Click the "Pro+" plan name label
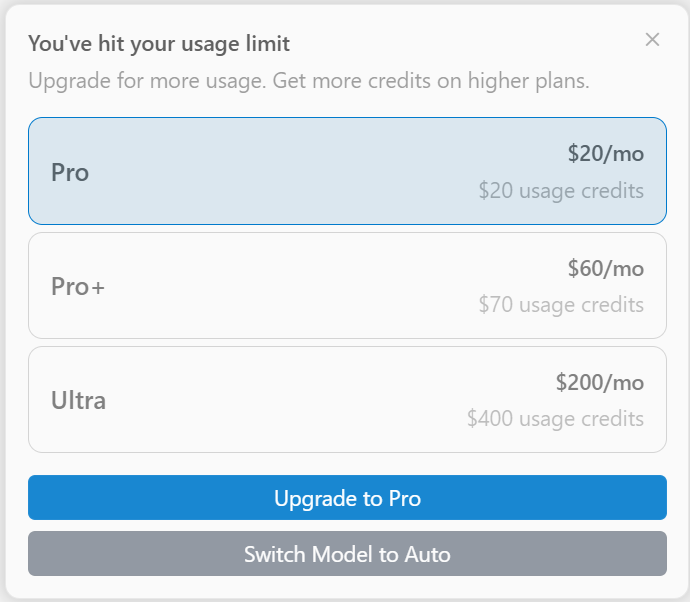 click(78, 287)
